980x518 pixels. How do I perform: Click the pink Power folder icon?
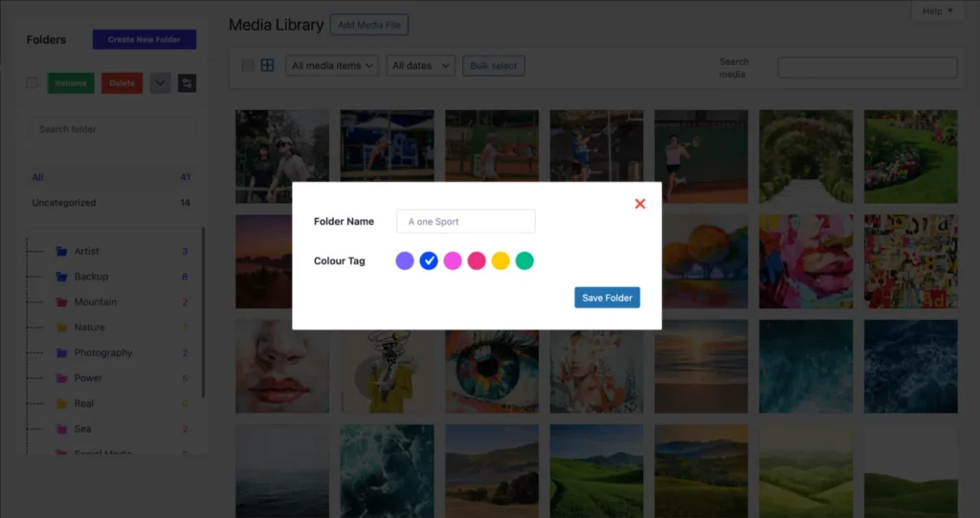click(x=61, y=378)
